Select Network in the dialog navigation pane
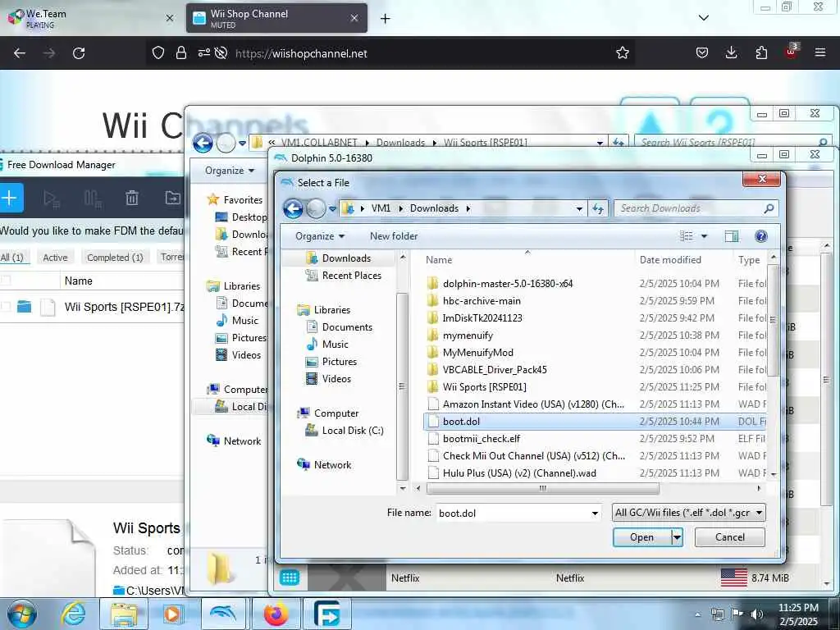This screenshot has height=630, width=840. click(x=332, y=465)
